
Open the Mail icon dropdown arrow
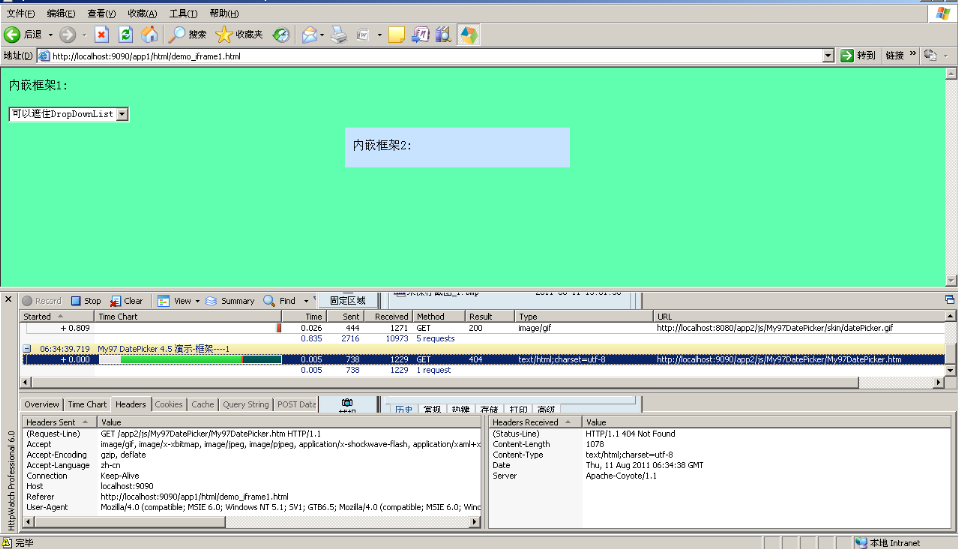(322, 35)
